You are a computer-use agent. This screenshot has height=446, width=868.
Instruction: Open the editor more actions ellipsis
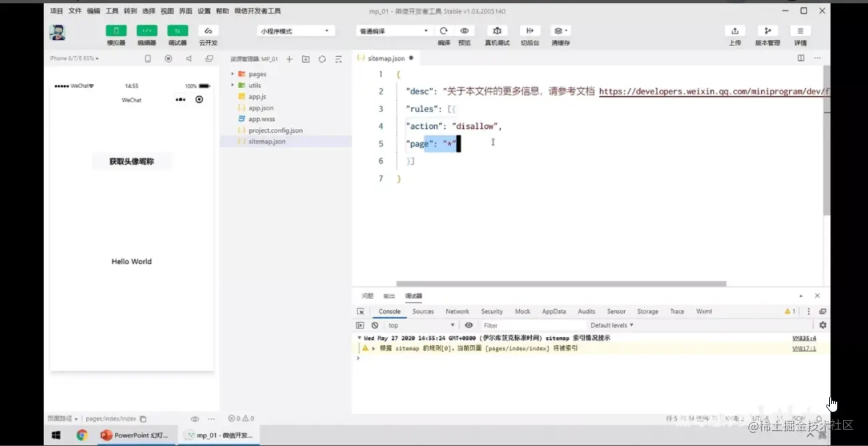pyautogui.click(x=817, y=58)
